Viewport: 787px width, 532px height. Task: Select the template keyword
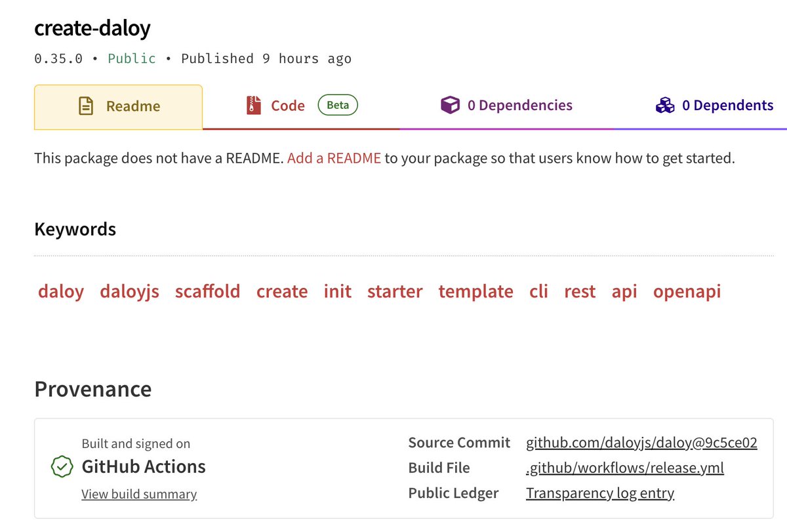[x=475, y=291]
